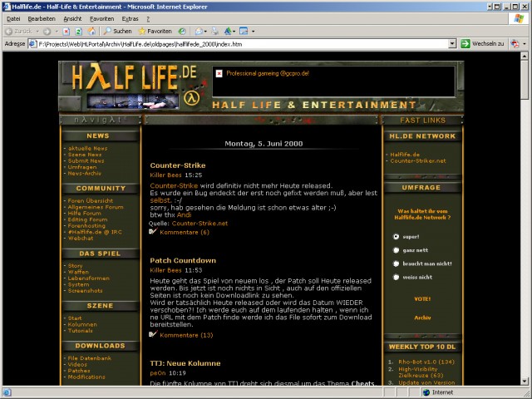Open the Suchen search toolbar button
The height and width of the screenshot is (399, 532).
[x=117, y=32]
